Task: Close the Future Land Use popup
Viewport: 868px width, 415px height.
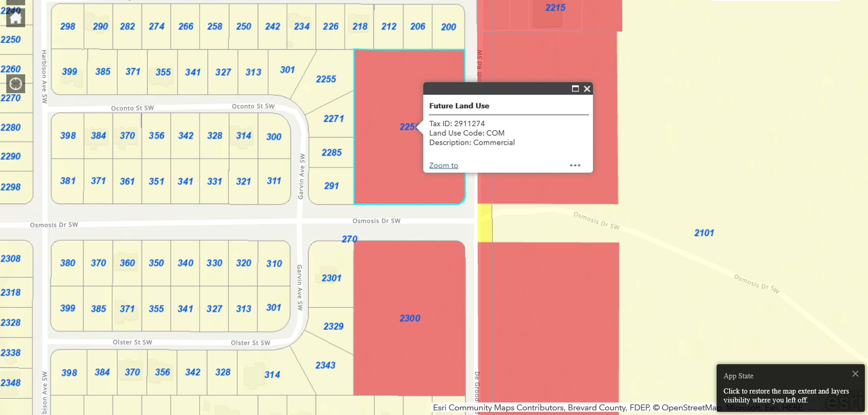Action: pos(587,88)
